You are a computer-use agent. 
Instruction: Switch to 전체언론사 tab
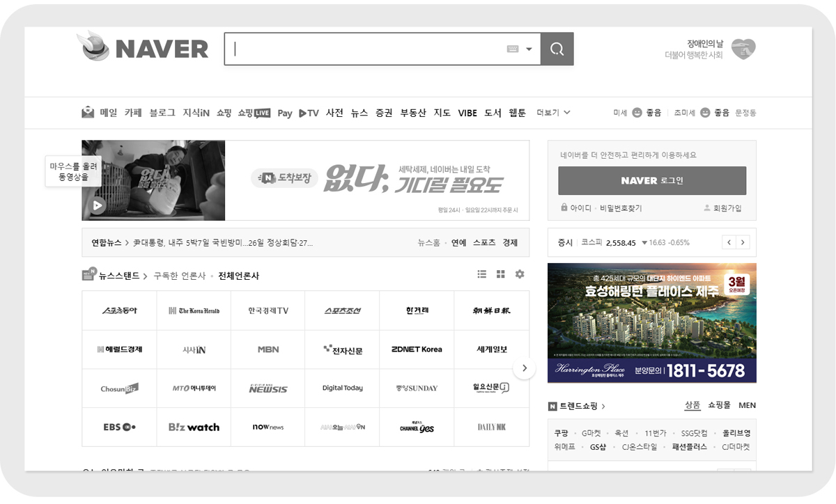click(x=238, y=276)
